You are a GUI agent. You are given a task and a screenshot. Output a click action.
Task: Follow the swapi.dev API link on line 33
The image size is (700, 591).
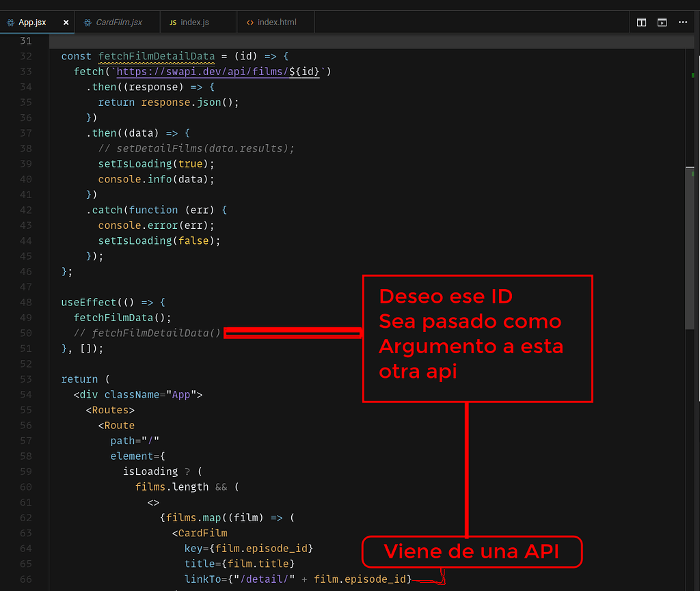point(212,72)
